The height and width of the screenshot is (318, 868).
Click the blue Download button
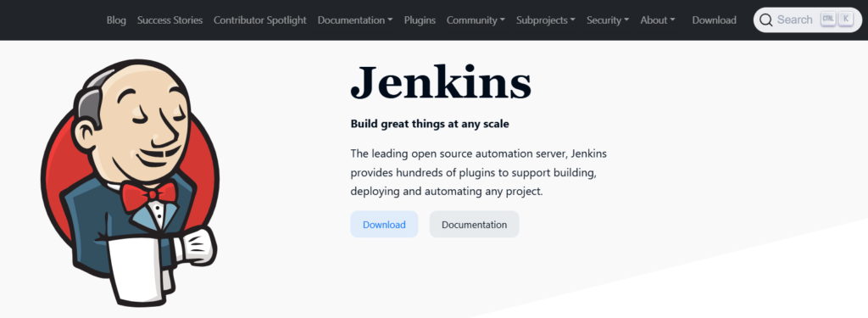384,225
